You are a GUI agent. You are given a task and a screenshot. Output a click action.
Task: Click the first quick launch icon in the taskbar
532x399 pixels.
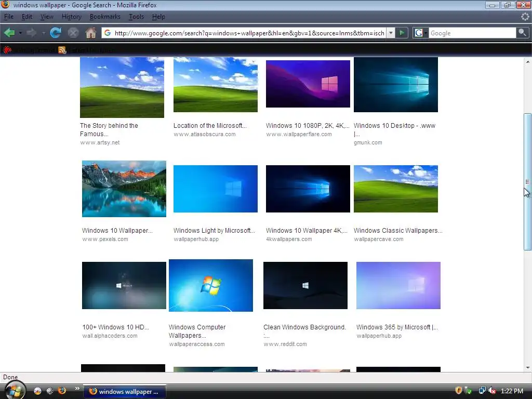(37, 391)
